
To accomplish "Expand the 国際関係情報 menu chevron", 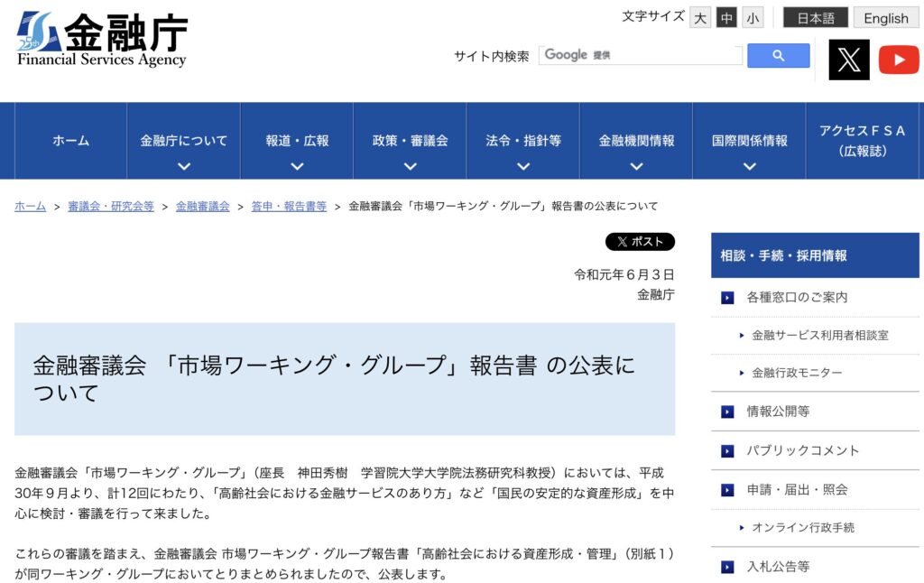I will point(750,166).
